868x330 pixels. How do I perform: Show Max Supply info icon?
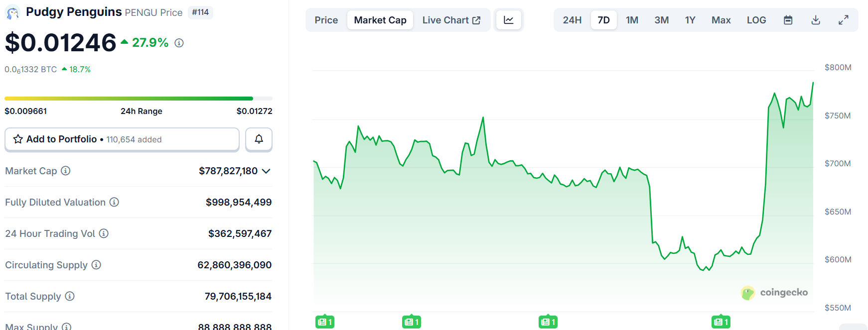67,327
